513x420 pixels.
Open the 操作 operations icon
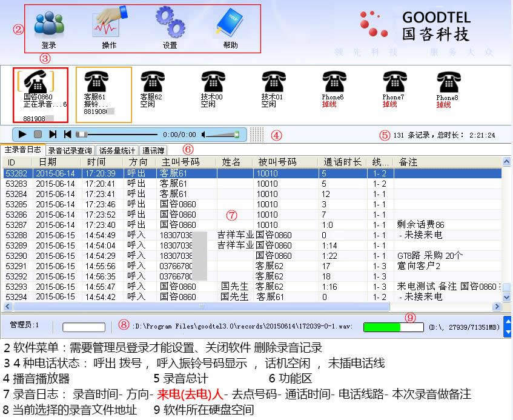(x=110, y=22)
